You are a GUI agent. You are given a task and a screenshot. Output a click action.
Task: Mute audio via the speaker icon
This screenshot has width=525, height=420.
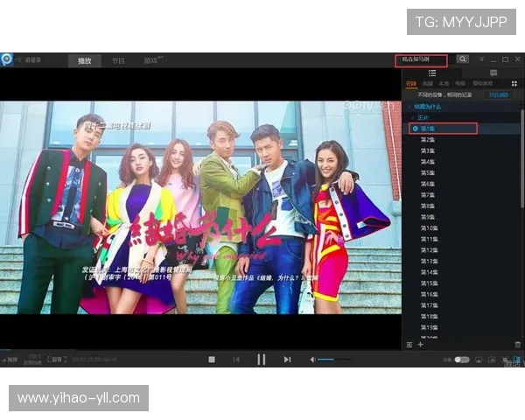[x=312, y=360]
